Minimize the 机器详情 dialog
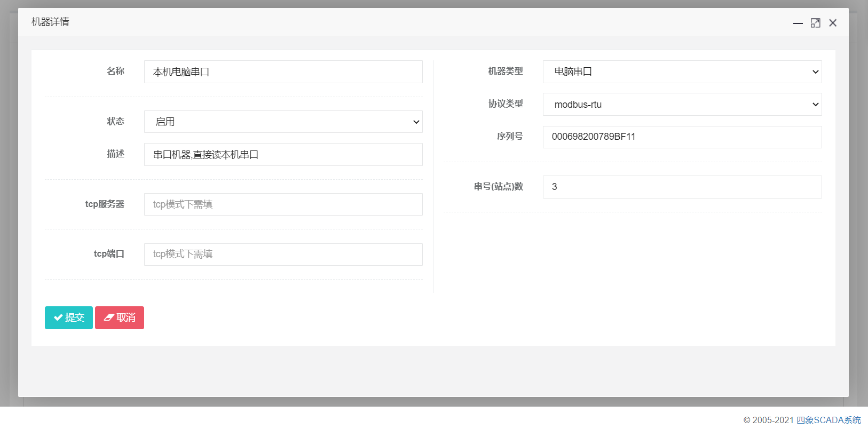The height and width of the screenshot is (429, 868). coord(798,23)
